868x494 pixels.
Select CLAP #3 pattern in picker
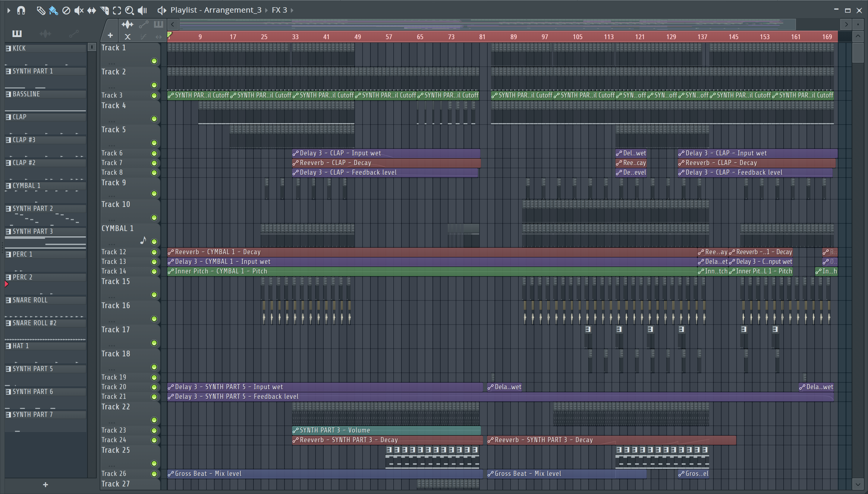click(45, 140)
